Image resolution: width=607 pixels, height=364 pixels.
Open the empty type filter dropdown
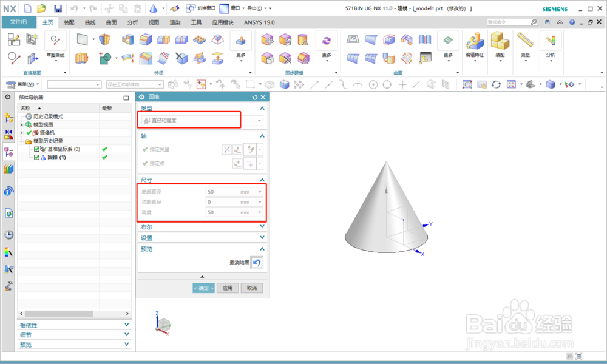[74, 84]
